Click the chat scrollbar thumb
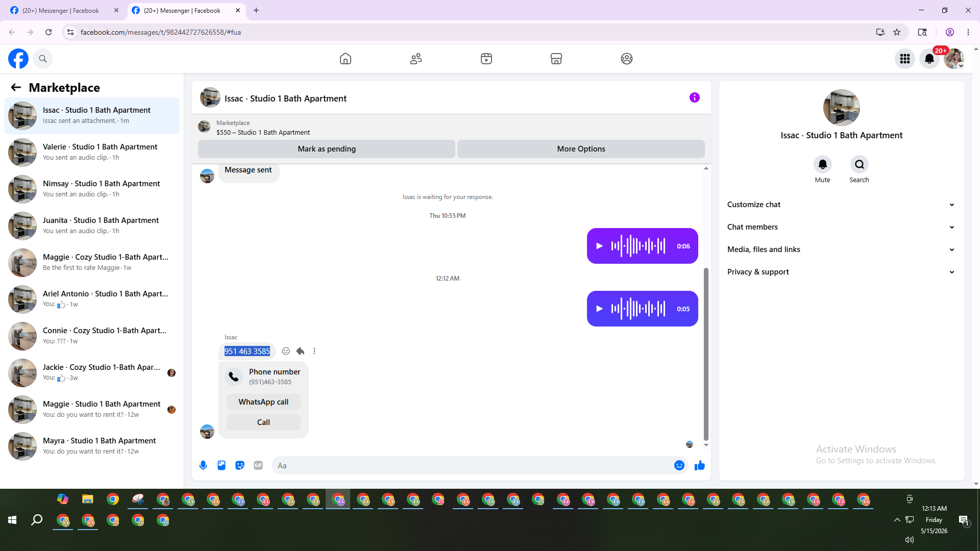Image resolution: width=980 pixels, height=551 pixels. [x=706, y=354]
